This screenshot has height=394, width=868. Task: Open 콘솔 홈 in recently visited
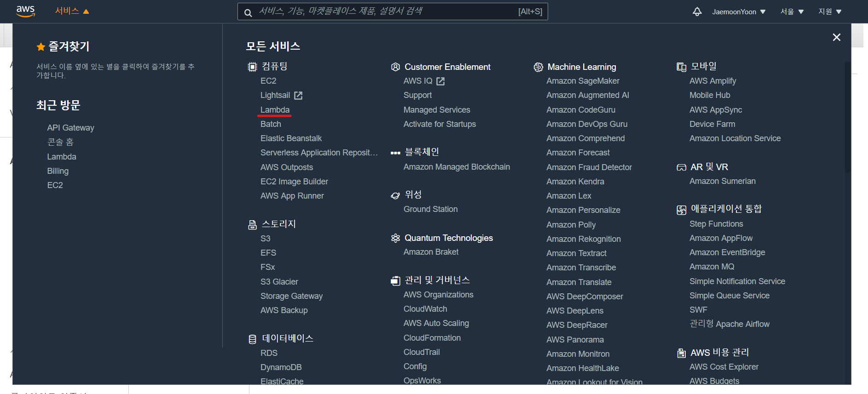click(60, 142)
